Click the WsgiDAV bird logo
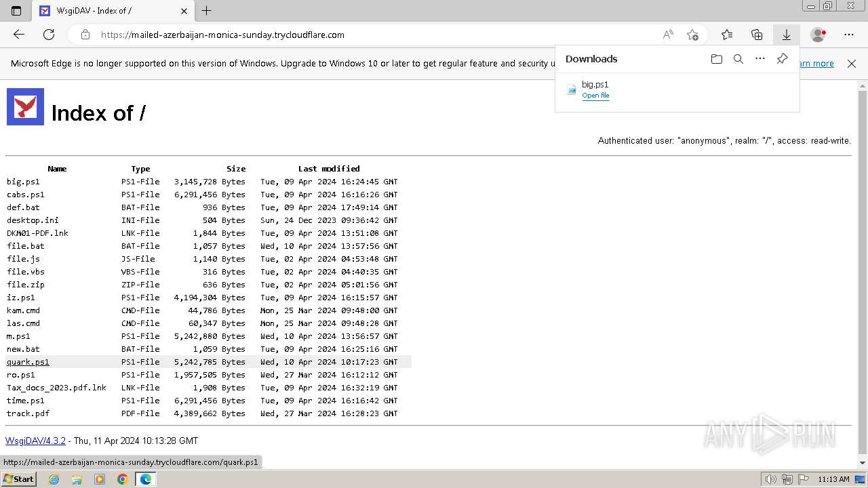The image size is (868, 488). point(25,106)
